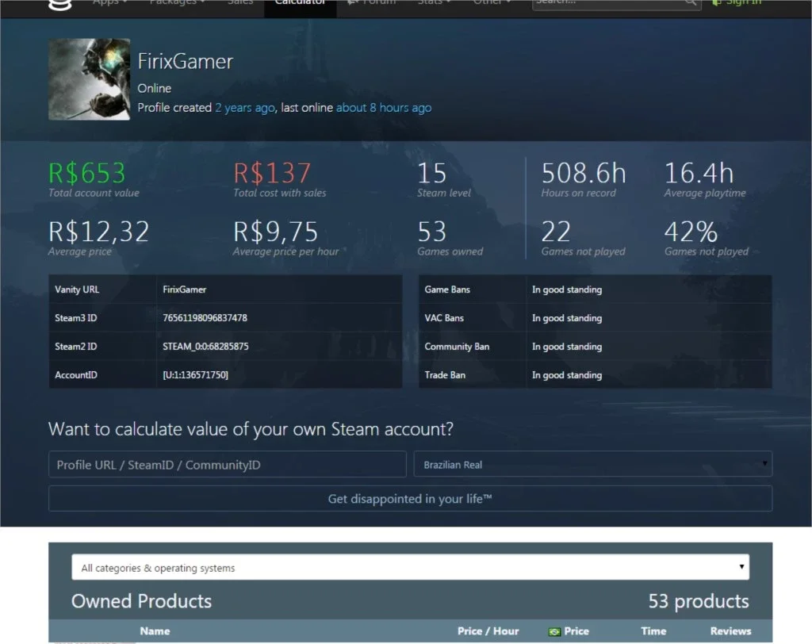Click 'Want to calculate value' heading
Image resolution: width=812 pixels, height=644 pixels.
pos(251,429)
